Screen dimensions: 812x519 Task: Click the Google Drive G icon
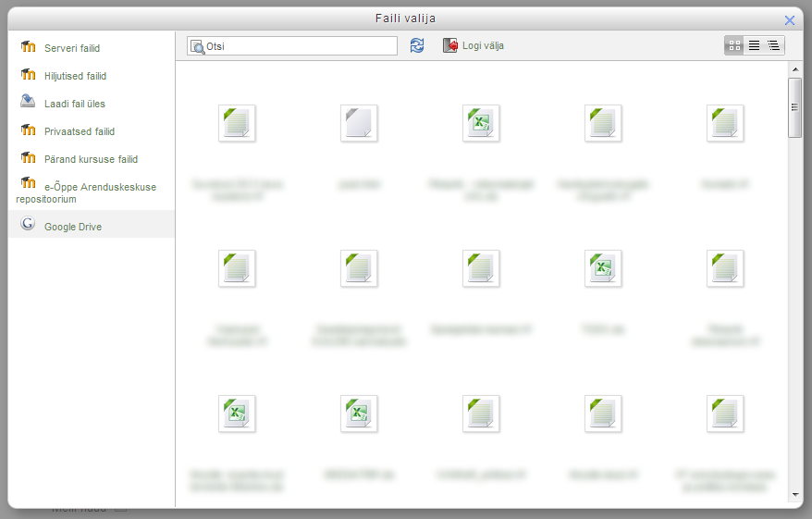(x=28, y=224)
